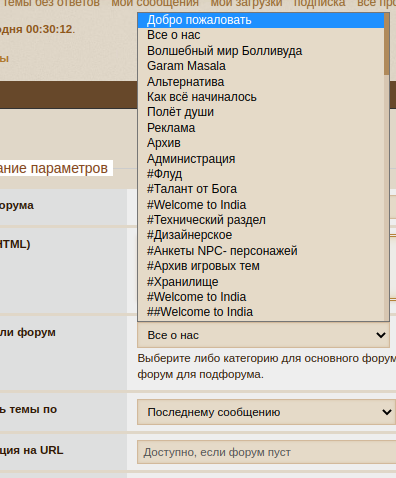This screenshot has width=396, height=478.
Task: Select '#Технический раздел' option
Action: tap(261, 220)
